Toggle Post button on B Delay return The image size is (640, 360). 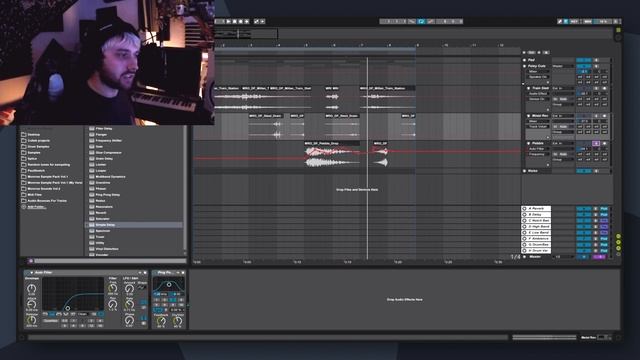pyautogui.click(x=604, y=215)
